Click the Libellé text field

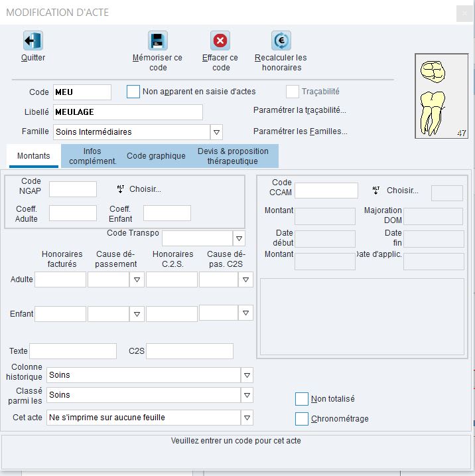(x=127, y=112)
